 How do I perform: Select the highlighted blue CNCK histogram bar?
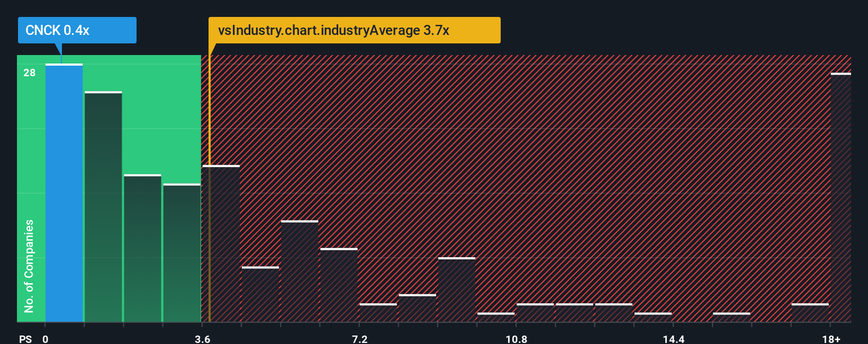coord(64,193)
